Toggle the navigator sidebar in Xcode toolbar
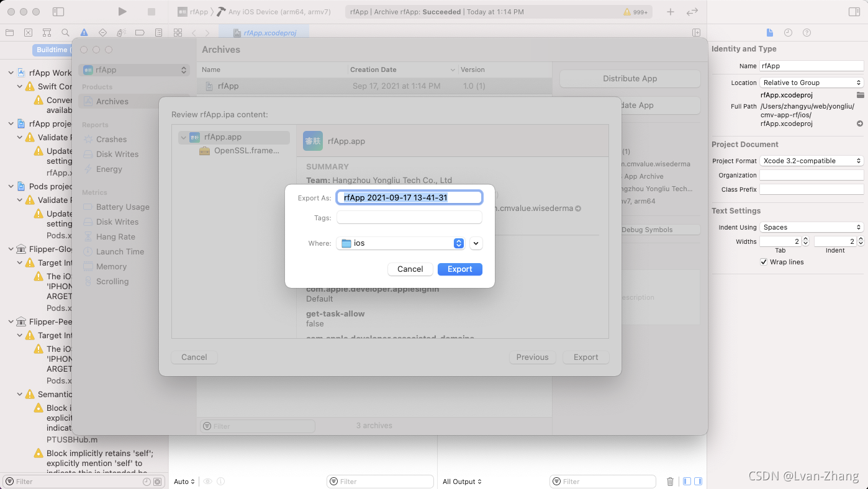The height and width of the screenshot is (489, 868). coord(58,12)
